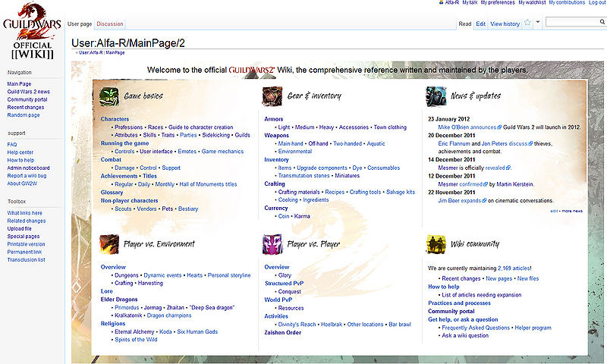Open Jon Peters discuss news link
This screenshot has width=607, height=364.
[x=505, y=143]
